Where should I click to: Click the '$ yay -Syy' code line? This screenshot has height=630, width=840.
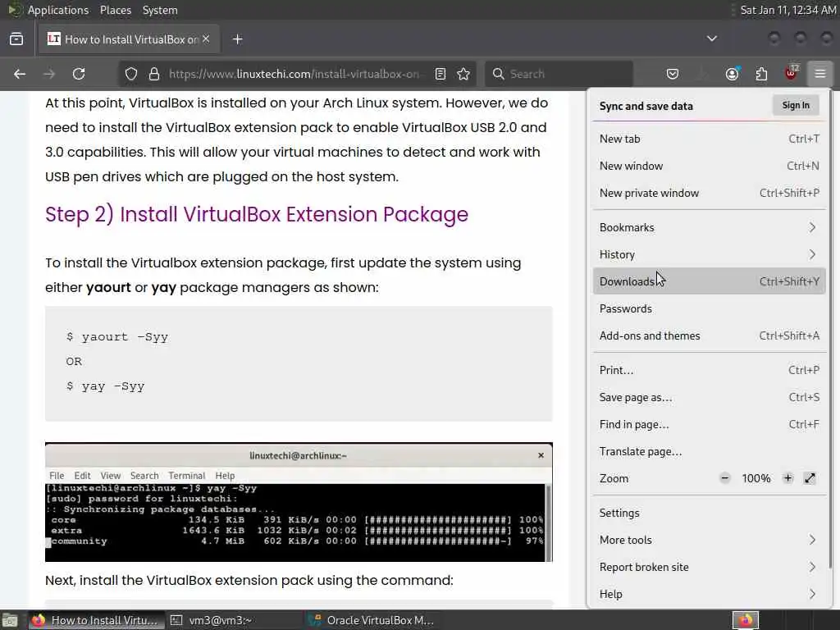(105, 386)
